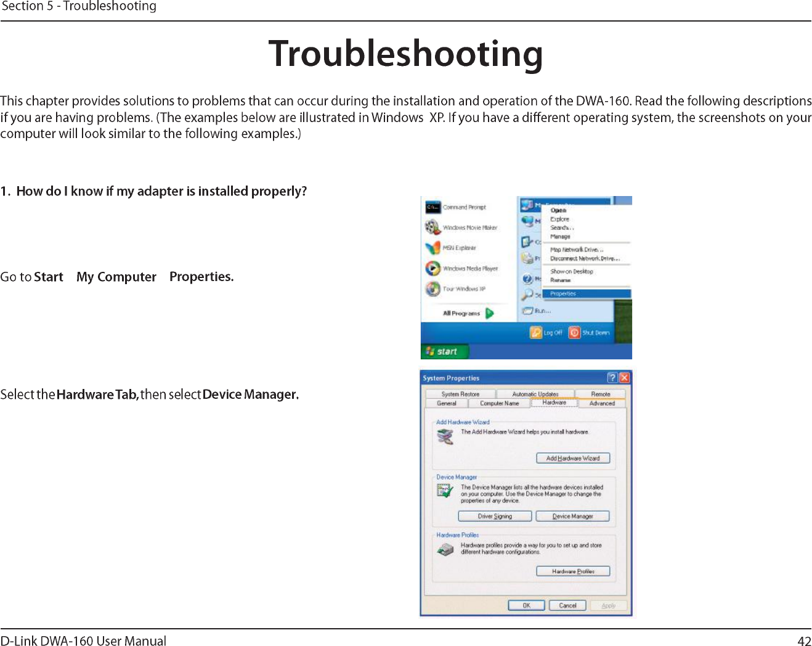The width and height of the screenshot is (812, 646).
Task: Click the Log Off key icon
Action: coord(536,332)
